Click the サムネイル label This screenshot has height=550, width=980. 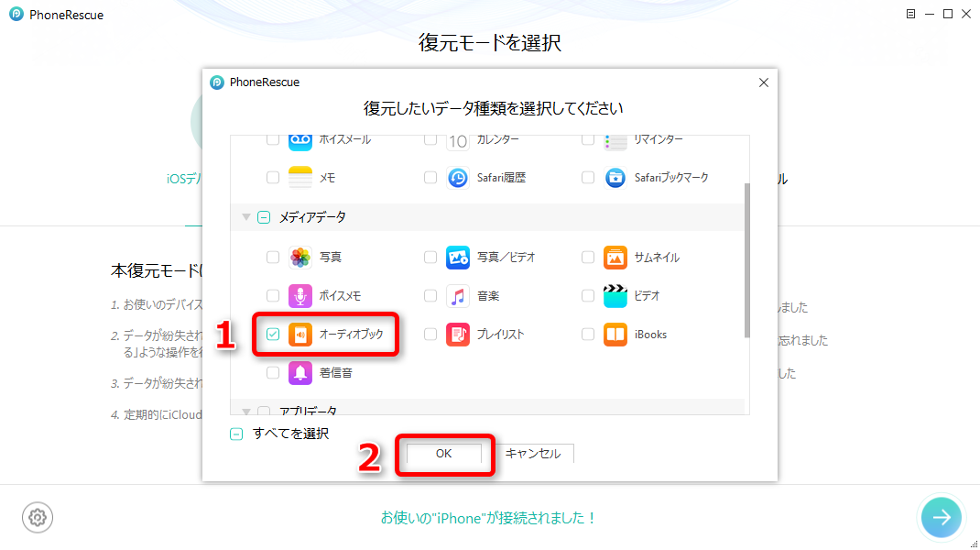coord(657,258)
